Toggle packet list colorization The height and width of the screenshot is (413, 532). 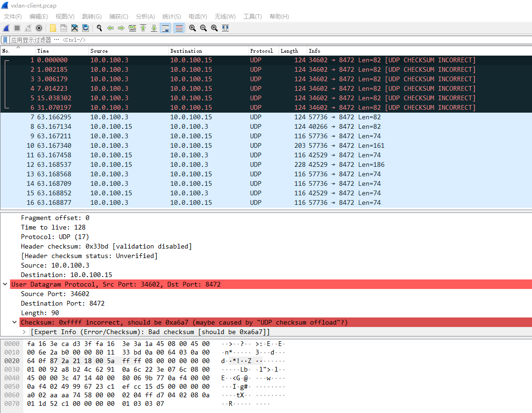[179, 28]
